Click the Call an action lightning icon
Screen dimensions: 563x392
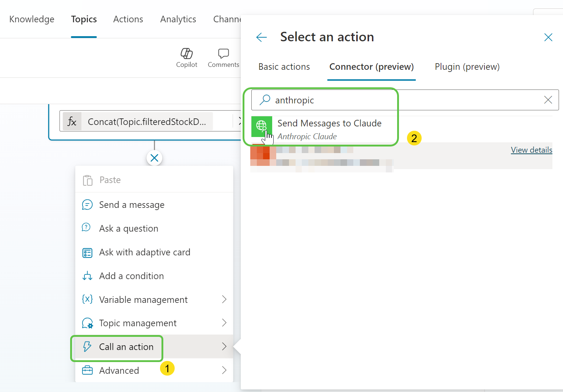[87, 346]
